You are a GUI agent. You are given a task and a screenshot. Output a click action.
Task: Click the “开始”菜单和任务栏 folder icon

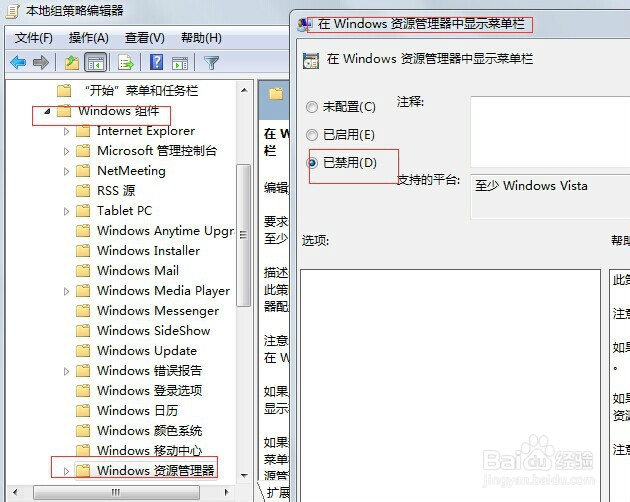64,91
